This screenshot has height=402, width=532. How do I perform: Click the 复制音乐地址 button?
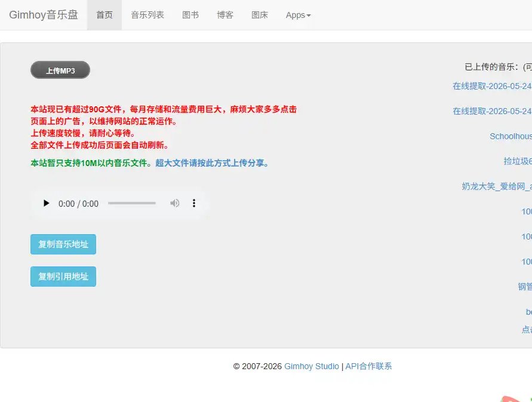coord(63,244)
